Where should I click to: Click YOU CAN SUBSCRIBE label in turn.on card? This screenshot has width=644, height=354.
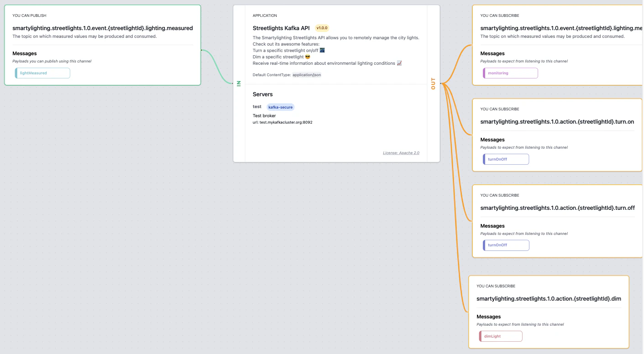point(500,109)
